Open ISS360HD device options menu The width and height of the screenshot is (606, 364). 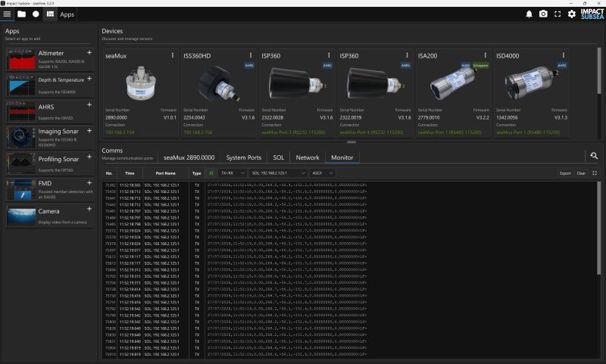click(251, 55)
